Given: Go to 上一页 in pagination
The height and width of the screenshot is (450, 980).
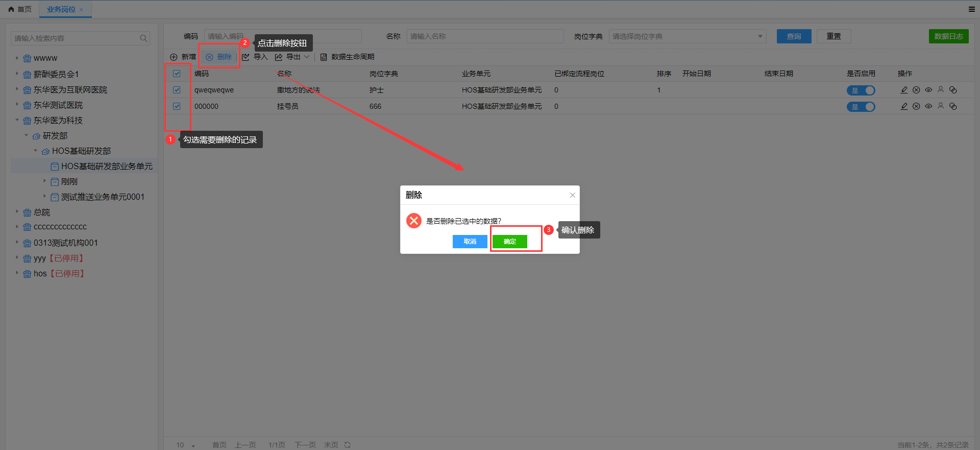Looking at the screenshot, I should (245, 445).
